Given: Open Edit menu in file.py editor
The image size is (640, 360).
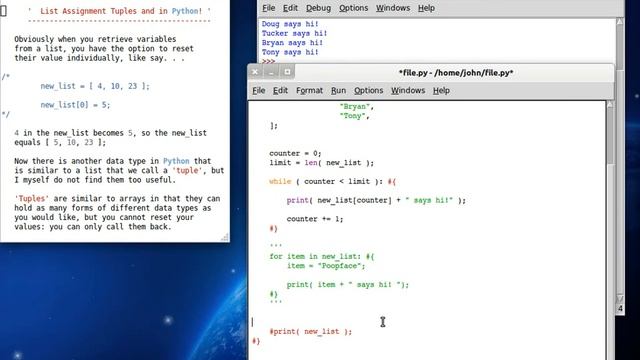Looking at the screenshot, I should pos(280,90).
